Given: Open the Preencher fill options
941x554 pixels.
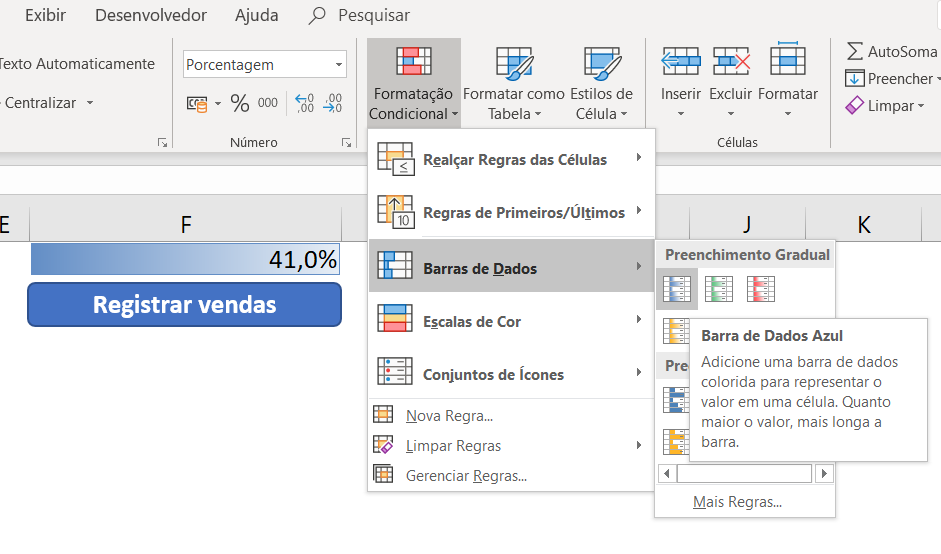Looking at the screenshot, I should point(892,79).
